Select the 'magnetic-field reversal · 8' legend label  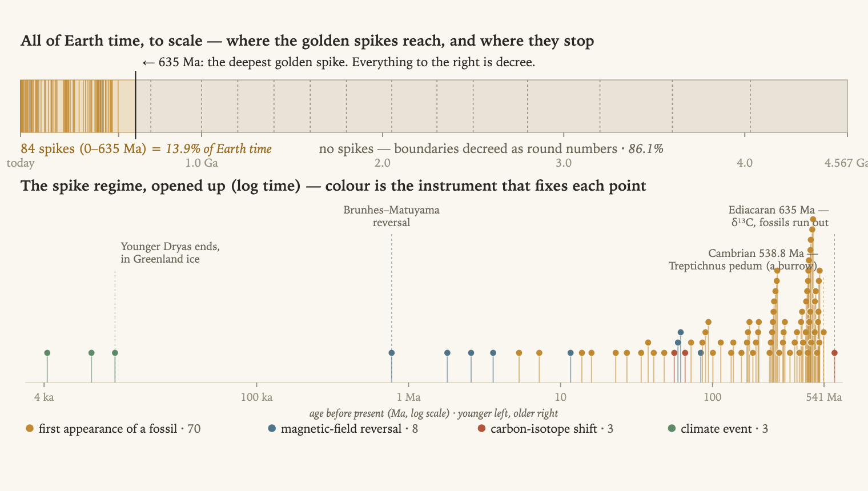349,429
